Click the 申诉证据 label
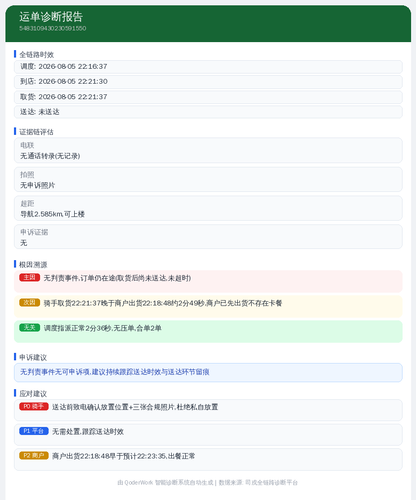The image size is (416, 500). pos(34,232)
